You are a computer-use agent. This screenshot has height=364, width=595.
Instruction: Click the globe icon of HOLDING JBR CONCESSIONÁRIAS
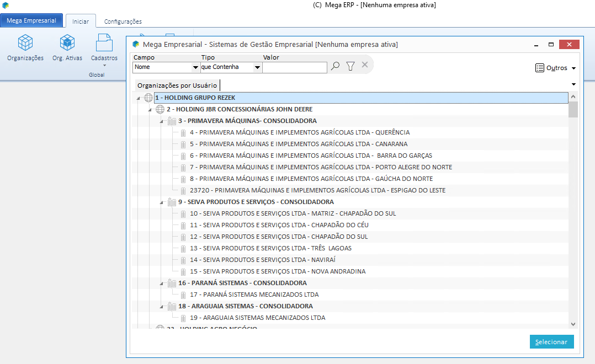[160, 109]
